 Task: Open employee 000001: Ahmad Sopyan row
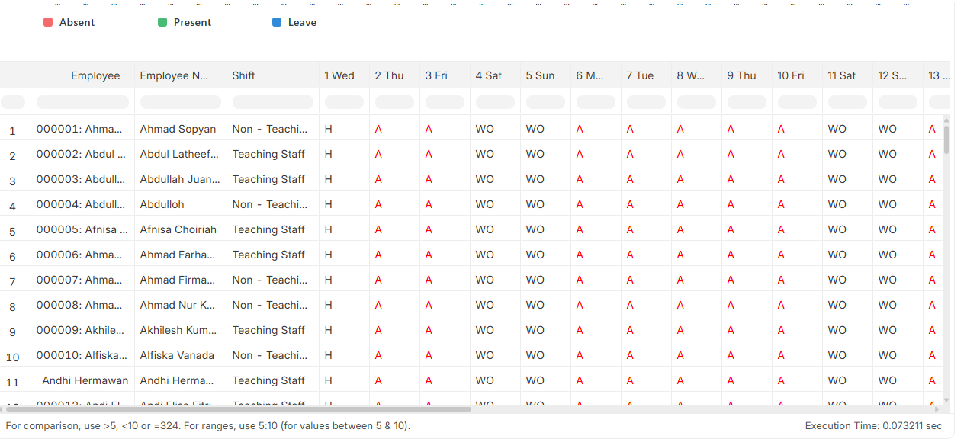point(79,129)
